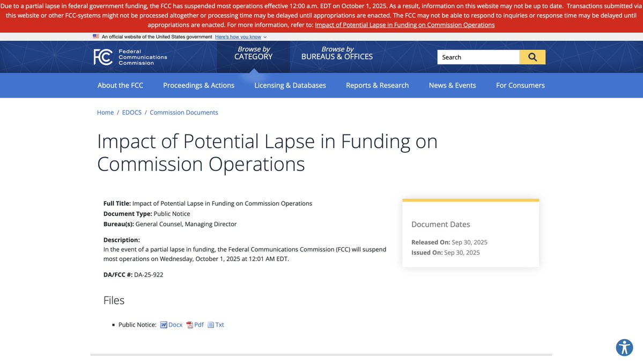Click "General Counsel, Managing Director" bureau text
Image resolution: width=643 pixels, height=364 pixels.
tap(186, 224)
